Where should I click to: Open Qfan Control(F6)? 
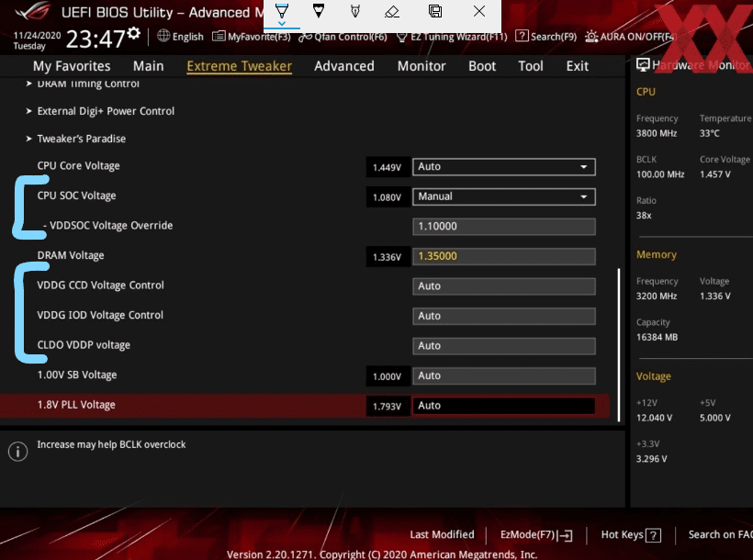click(343, 37)
